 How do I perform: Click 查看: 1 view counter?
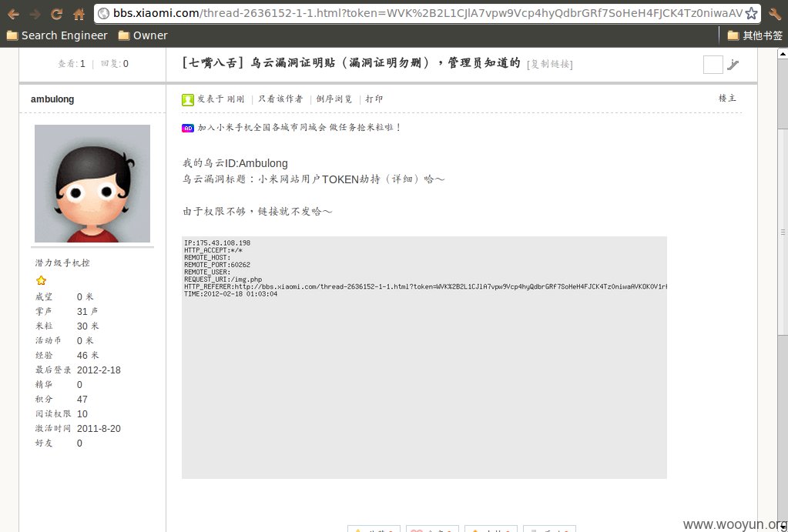[x=72, y=64]
